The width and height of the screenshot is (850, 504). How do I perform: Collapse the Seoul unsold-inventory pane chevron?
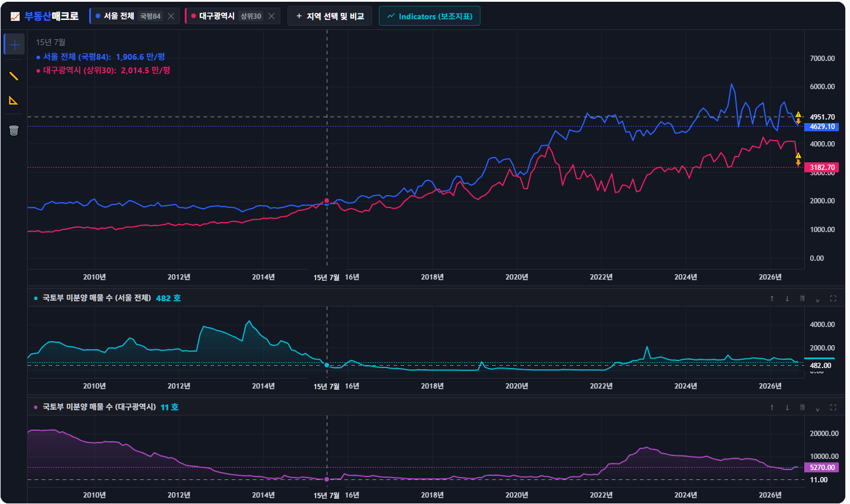(x=818, y=299)
